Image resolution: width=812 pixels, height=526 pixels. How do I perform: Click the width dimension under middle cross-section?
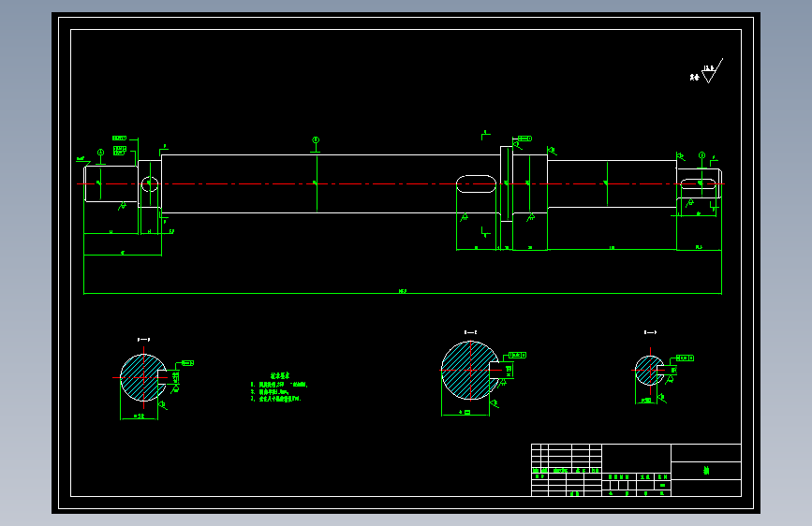(465, 413)
